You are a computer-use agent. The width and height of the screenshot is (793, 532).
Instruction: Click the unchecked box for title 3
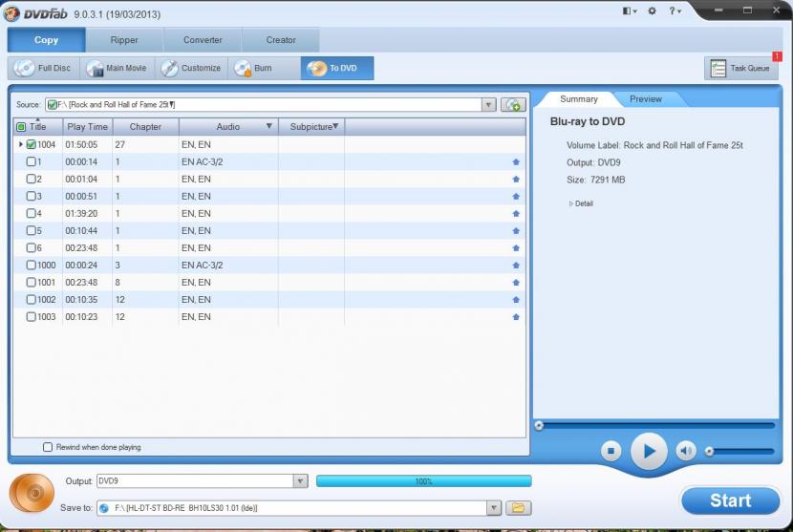coord(31,196)
